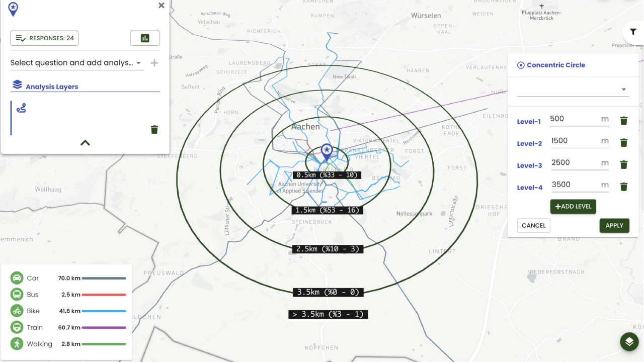Add analysis with the plus icon
Screen dimensions: 644x362
154,63
